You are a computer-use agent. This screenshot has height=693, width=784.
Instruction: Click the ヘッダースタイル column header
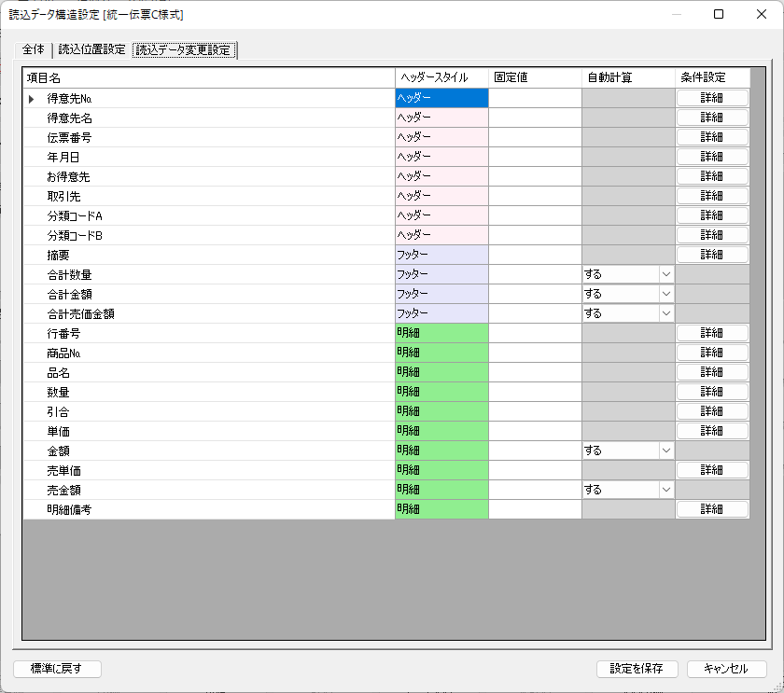(x=441, y=78)
